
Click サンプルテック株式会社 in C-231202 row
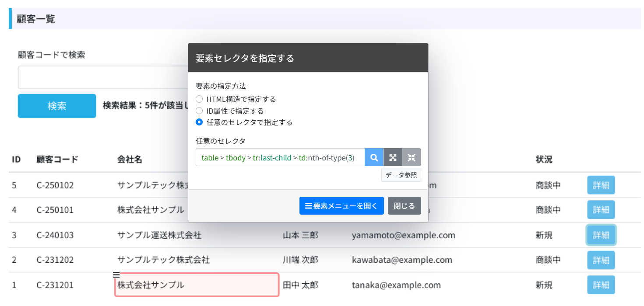(x=163, y=260)
